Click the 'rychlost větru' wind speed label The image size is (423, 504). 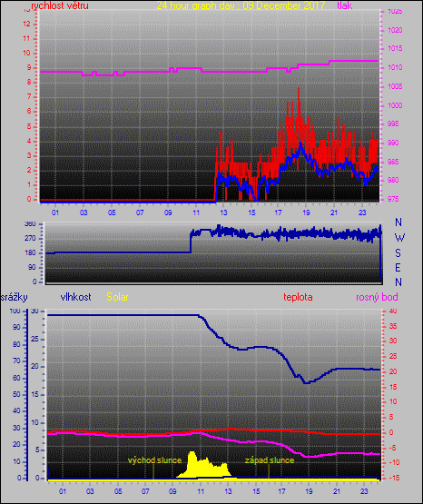pos(60,5)
